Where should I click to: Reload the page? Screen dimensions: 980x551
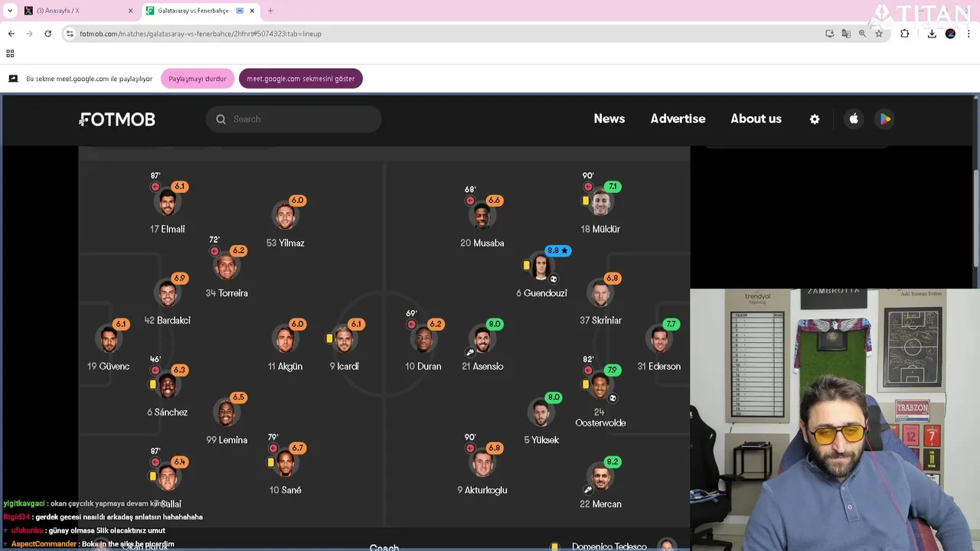[47, 34]
